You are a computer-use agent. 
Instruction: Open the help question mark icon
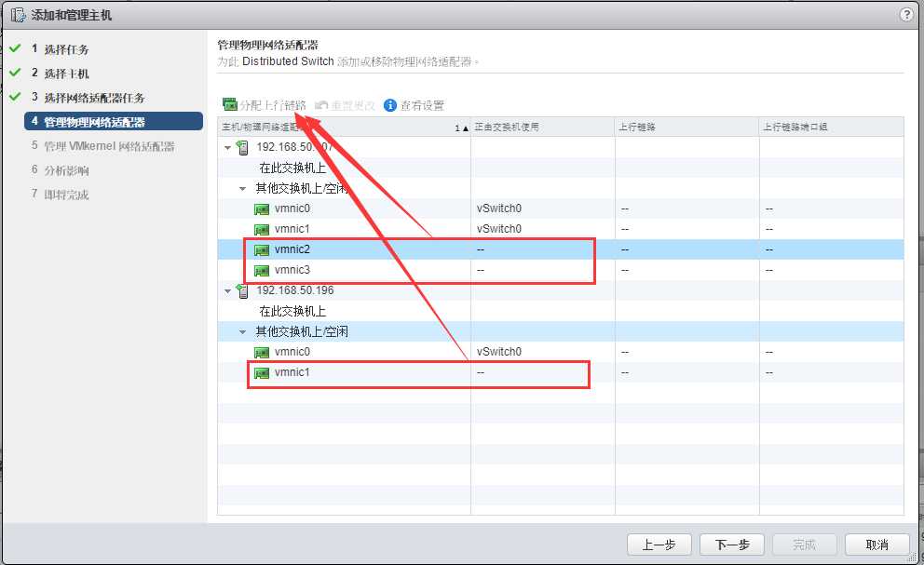click(x=907, y=15)
